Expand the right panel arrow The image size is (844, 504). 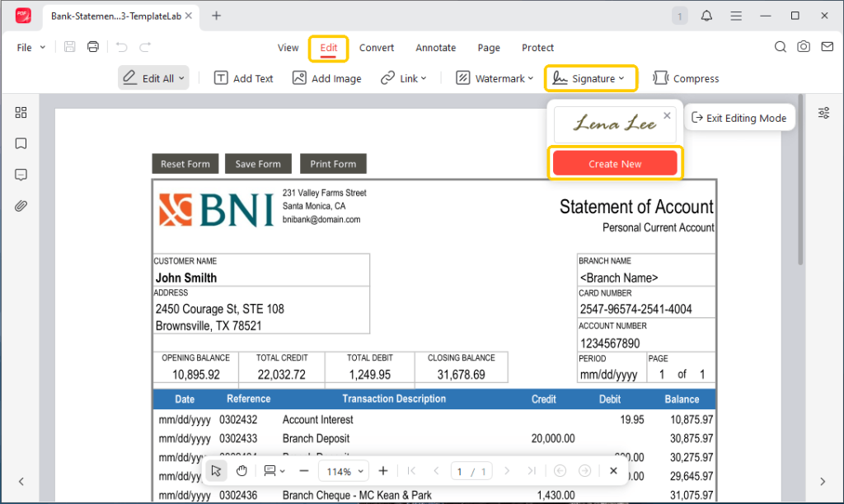823,482
